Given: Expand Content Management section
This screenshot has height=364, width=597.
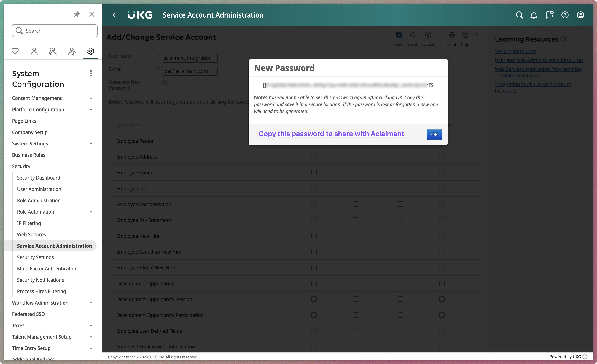Looking at the screenshot, I should (91, 98).
